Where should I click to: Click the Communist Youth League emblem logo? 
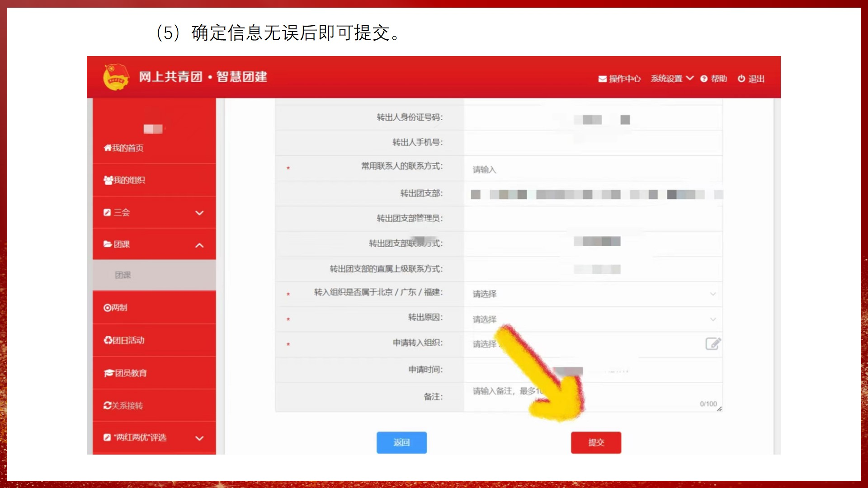116,77
